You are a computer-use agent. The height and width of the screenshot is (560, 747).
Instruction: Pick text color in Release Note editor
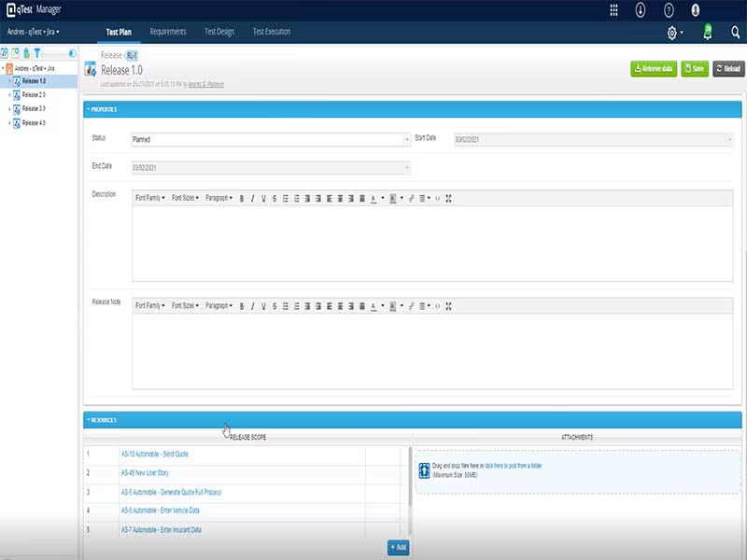pos(373,306)
